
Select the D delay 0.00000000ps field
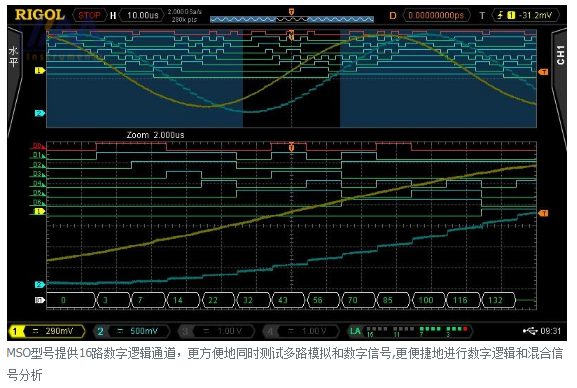tap(430, 15)
